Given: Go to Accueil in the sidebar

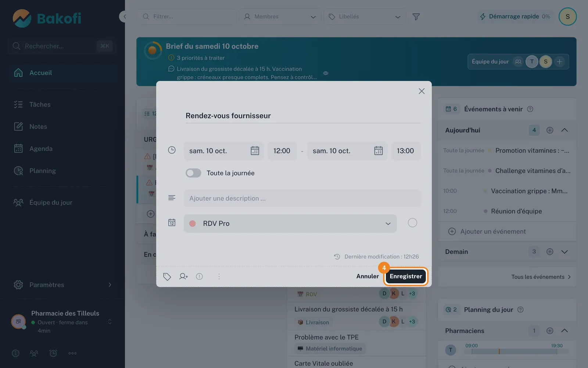Looking at the screenshot, I should click(62, 73).
